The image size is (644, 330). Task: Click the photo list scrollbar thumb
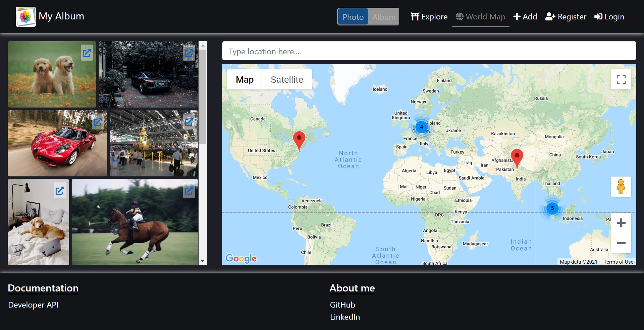point(203,97)
